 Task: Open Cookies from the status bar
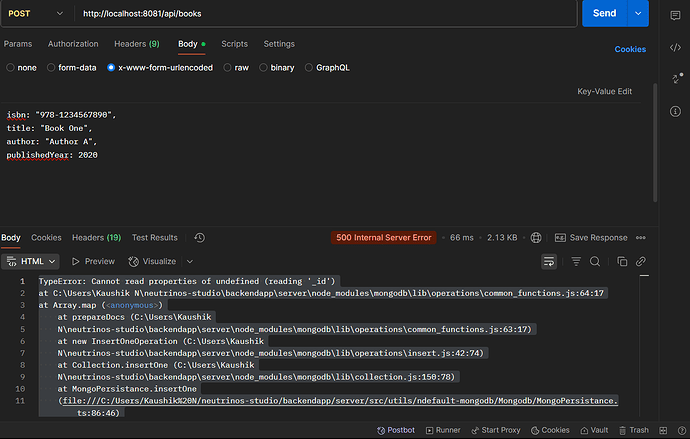(550, 430)
